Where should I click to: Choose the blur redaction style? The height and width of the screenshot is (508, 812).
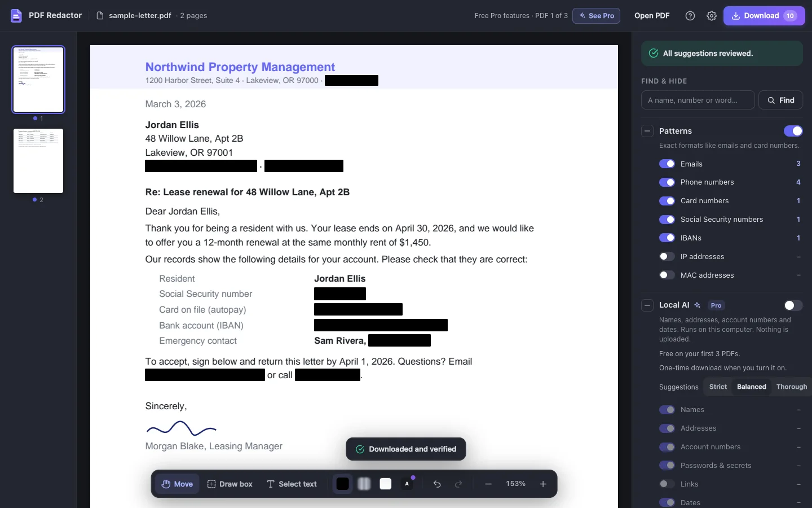(364, 484)
